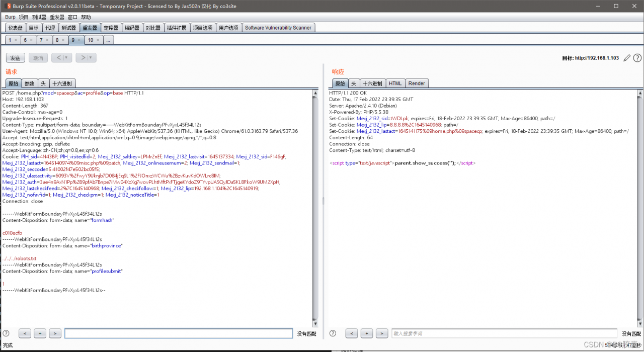The image size is (644, 352).
Task: Switch to the 项目选项 project options tab
Action: pyautogui.click(x=203, y=28)
